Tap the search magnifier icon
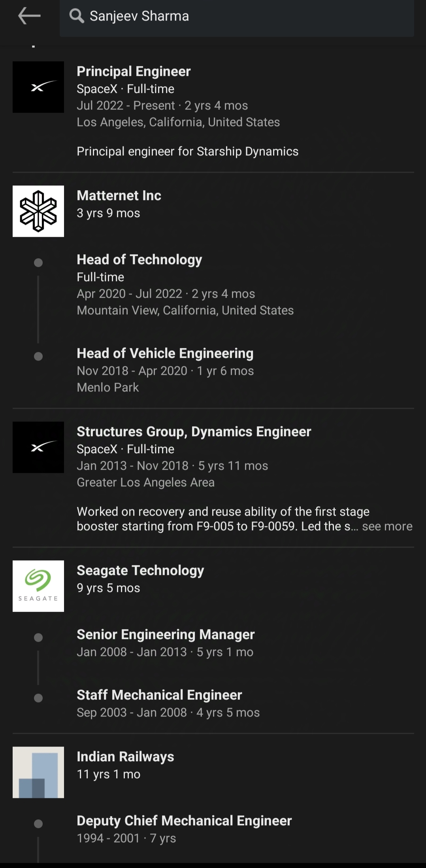 tap(76, 16)
